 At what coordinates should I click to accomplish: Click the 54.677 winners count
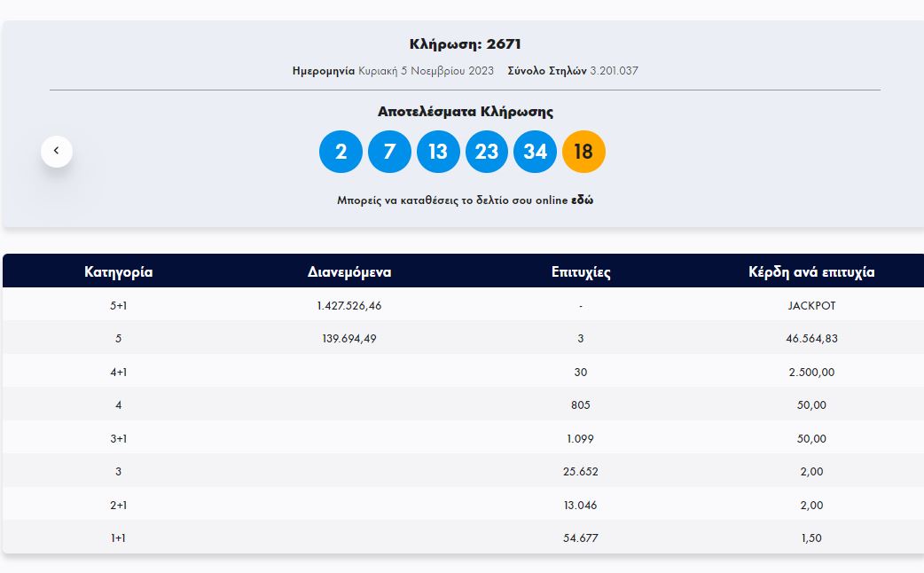(581, 538)
